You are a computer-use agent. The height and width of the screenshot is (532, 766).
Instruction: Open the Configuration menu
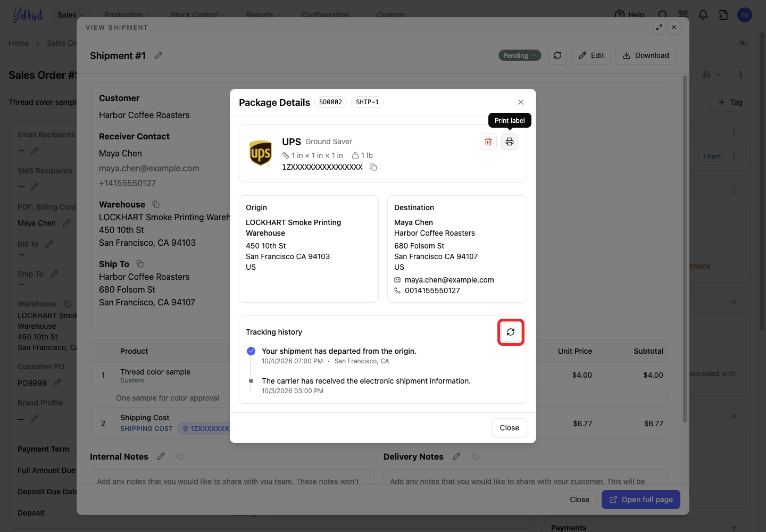click(x=329, y=15)
